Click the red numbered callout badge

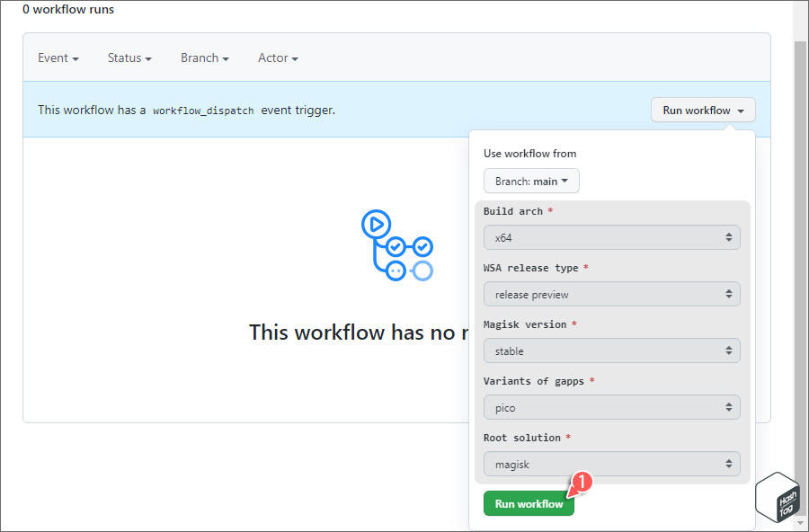click(581, 483)
